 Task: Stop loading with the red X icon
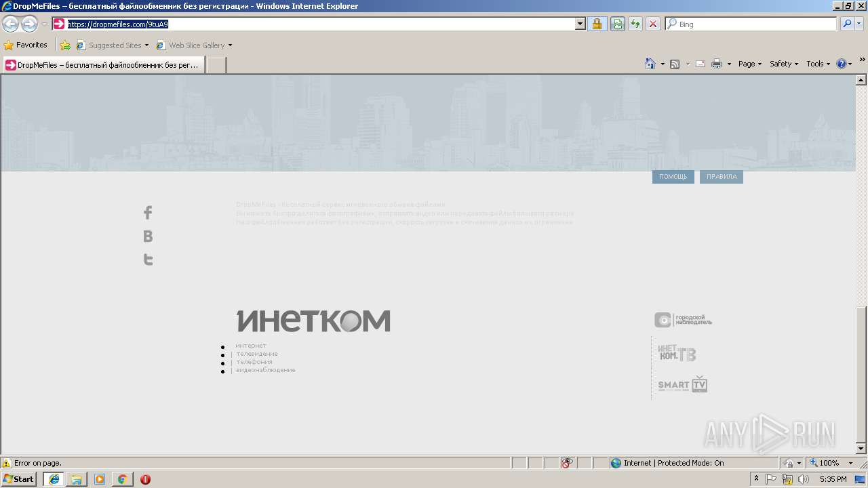pyautogui.click(x=653, y=24)
